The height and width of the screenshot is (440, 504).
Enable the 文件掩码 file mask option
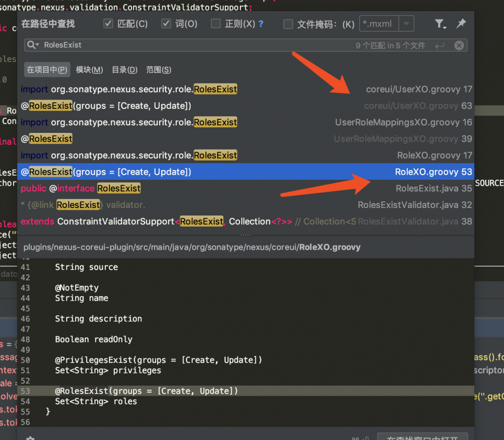[288, 23]
